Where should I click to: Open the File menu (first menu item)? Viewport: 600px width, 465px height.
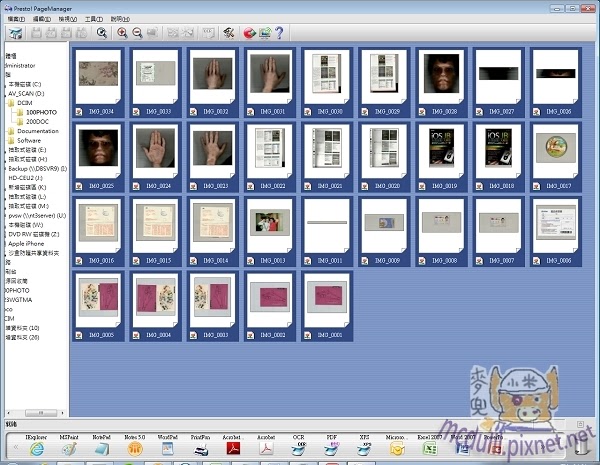[x=16, y=19]
